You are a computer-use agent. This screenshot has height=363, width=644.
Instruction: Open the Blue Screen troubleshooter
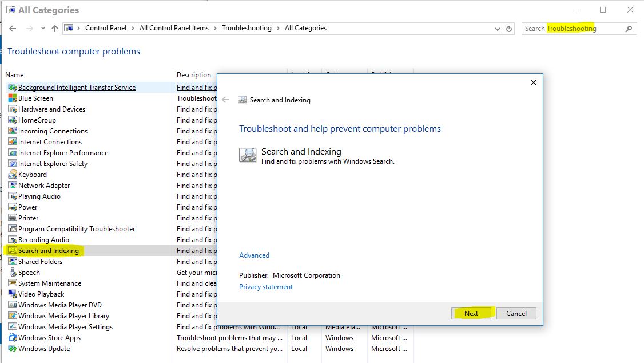click(35, 98)
